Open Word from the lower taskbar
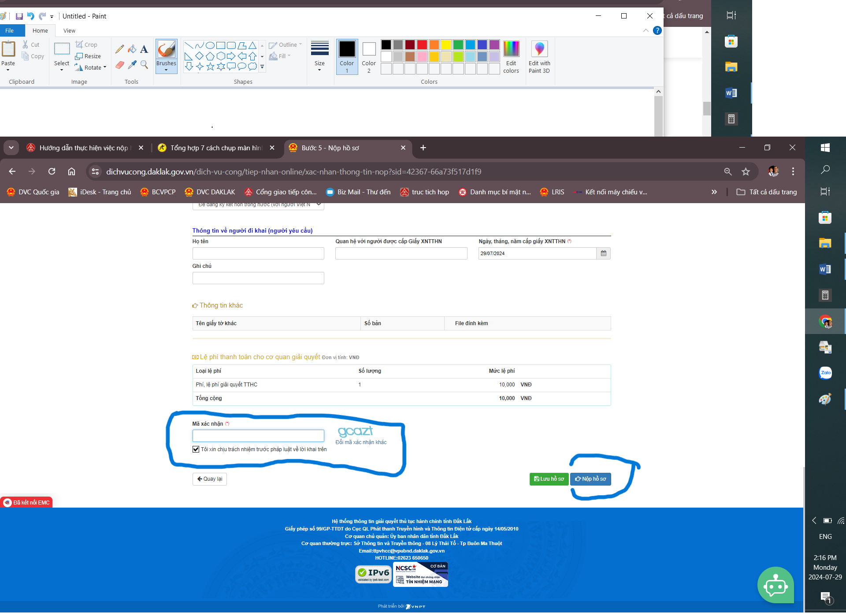 (x=825, y=269)
